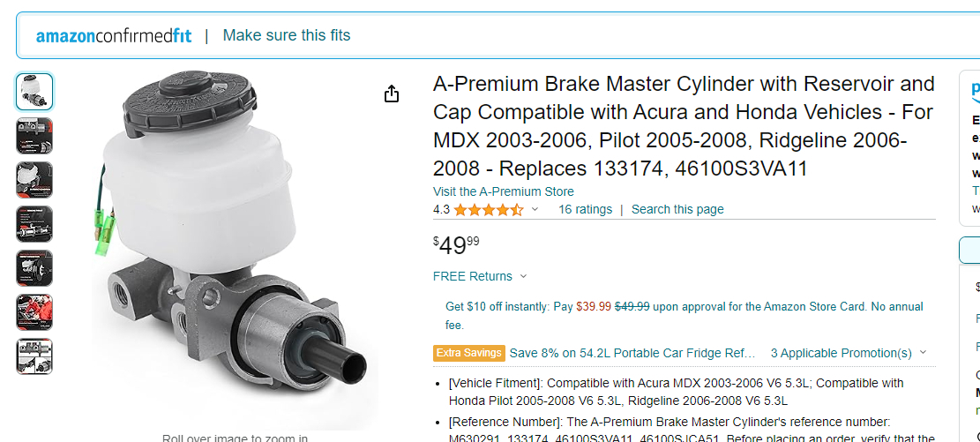This screenshot has width=980, height=442.
Task: Select the third product thumbnail
Action: click(x=34, y=180)
